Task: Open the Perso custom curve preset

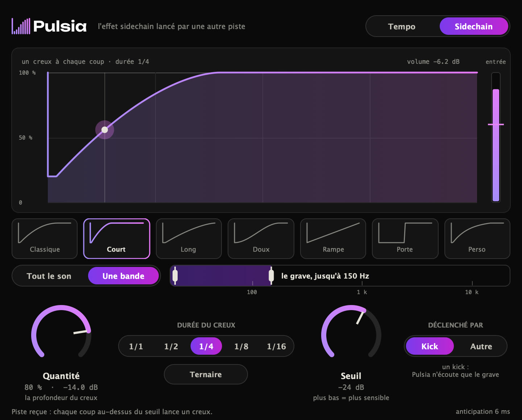Action: coord(477,239)
